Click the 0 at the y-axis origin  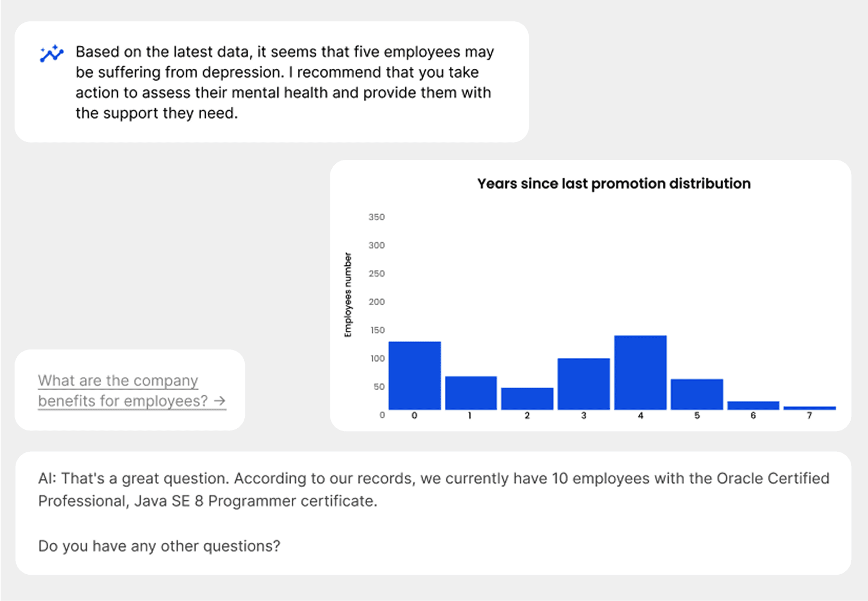coord(382,415)
